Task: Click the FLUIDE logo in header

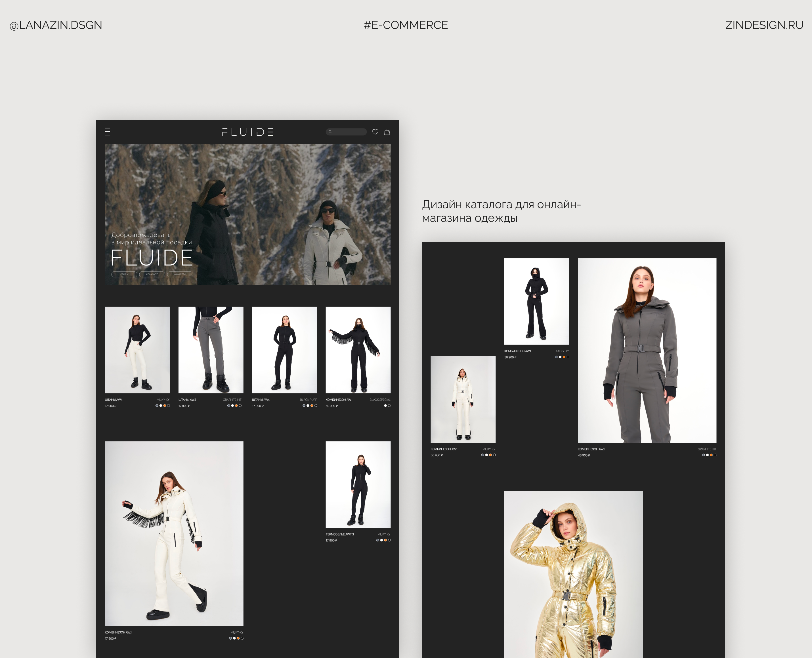Action: (248, 132)
